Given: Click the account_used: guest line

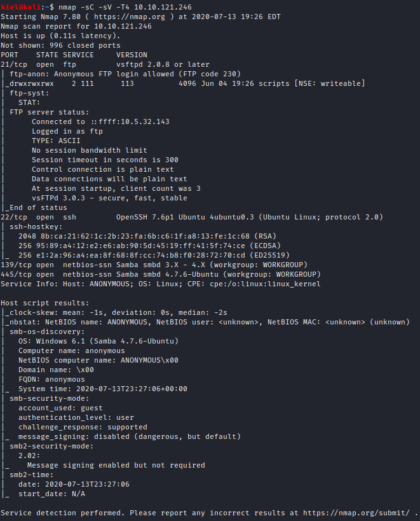Looking at the screenshot, I should click(60, 408).
